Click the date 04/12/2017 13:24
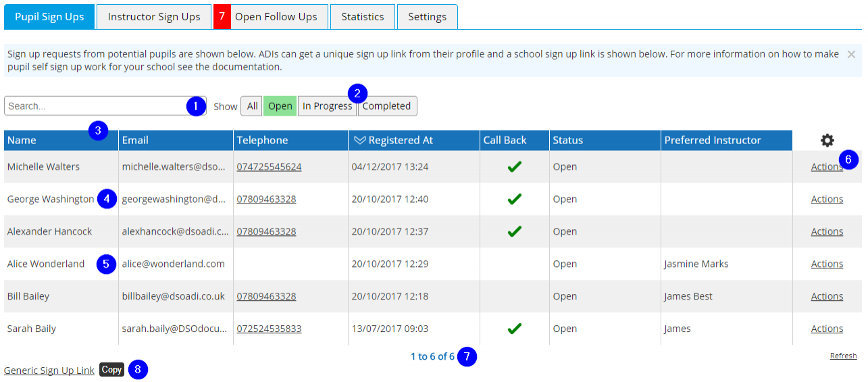 [x=390, y=166]
